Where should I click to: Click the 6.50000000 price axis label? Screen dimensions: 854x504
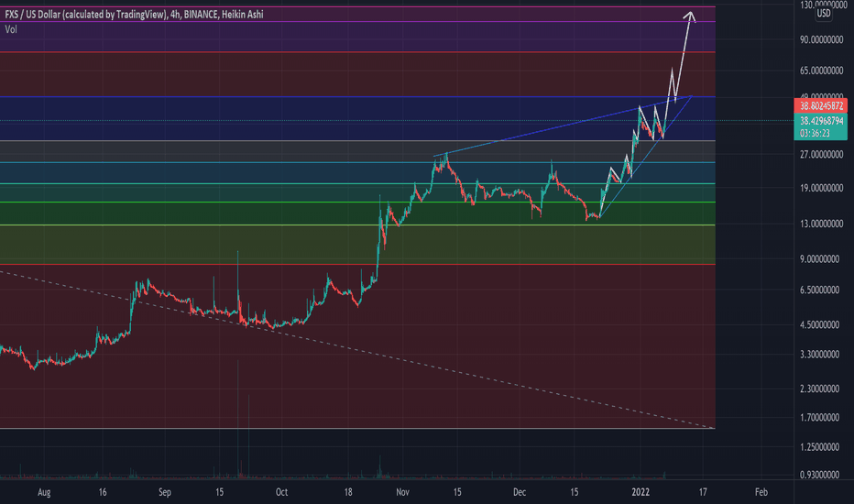pos(820,290)
